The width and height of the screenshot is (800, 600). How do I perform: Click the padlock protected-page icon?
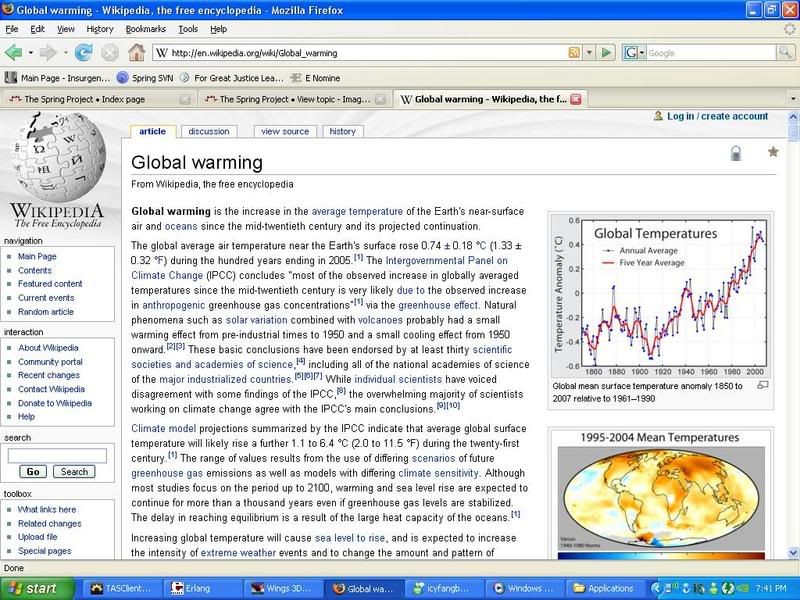pos(735,153)
